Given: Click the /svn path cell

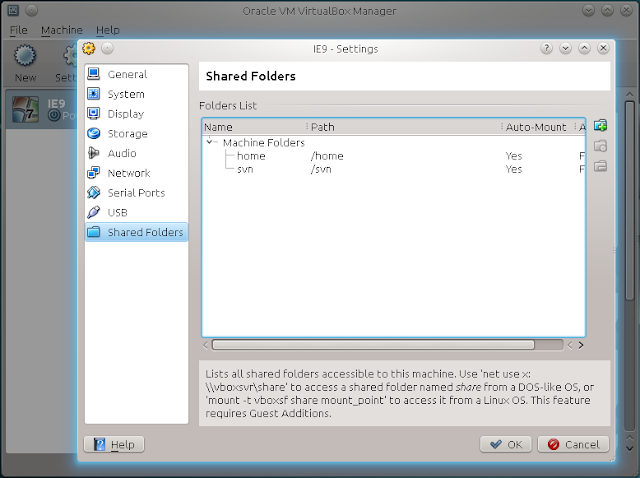Looking at the screenshot, I should pos(321,169).
